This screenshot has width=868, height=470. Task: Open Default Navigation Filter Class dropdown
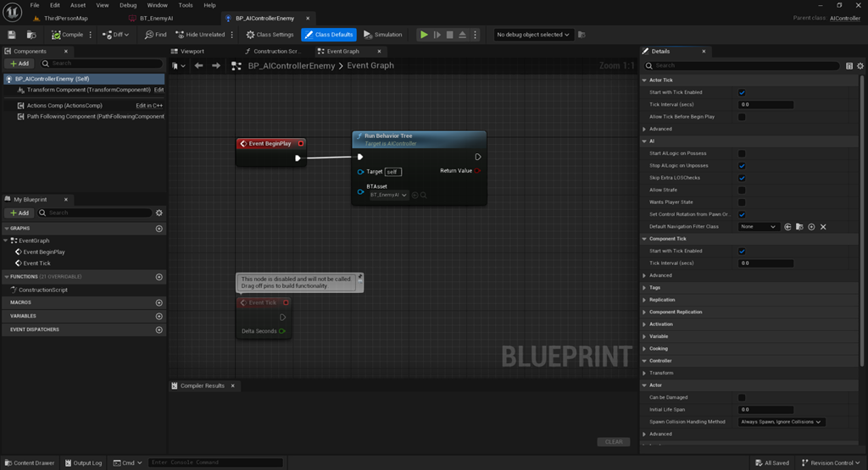pos(759,227)
